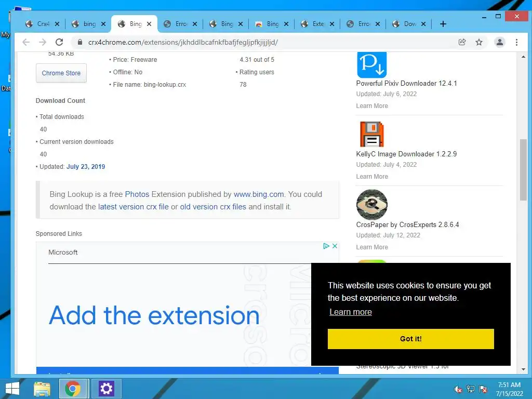This screenshot has height=399, width=532.
Task: Close the first Crx4 tab
Action: coord(57,24)
